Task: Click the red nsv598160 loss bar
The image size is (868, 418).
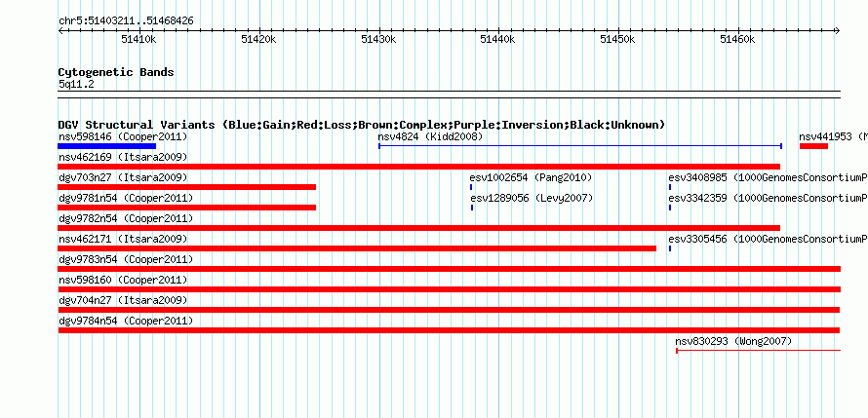Action: pos(450,289)
